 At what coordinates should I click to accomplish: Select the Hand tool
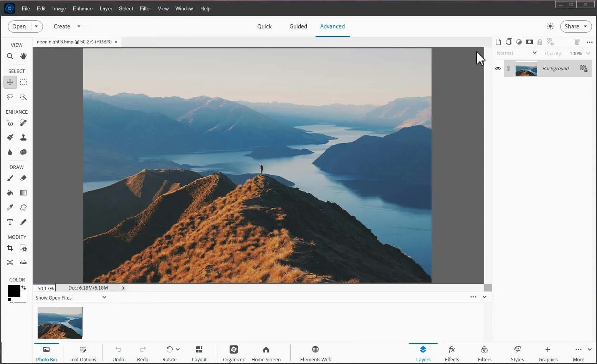(x=23, y=56)
